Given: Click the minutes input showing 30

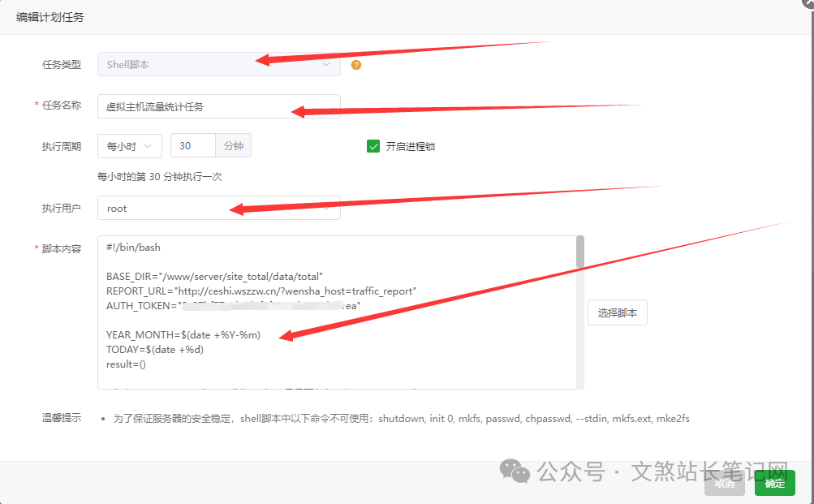Looking at the screenshot, I should click(x=193, y=146).
